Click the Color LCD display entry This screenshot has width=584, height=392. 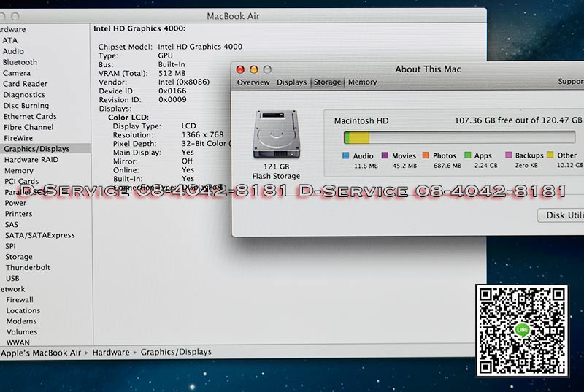(128, 118)
